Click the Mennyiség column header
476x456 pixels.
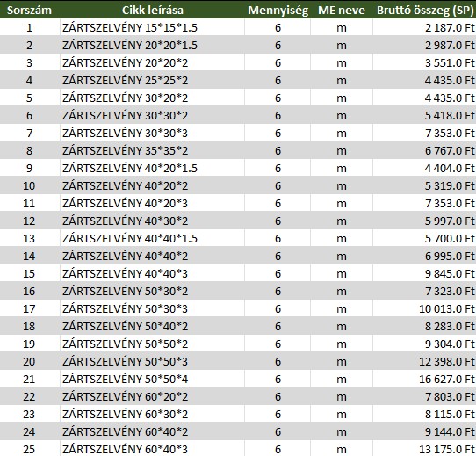[x=278, y=10]
